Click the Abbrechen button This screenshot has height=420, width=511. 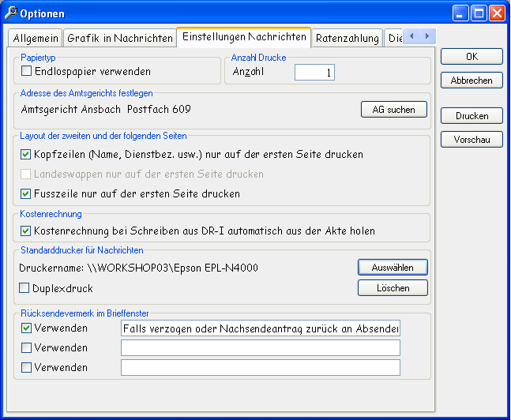tap(472, 81)
